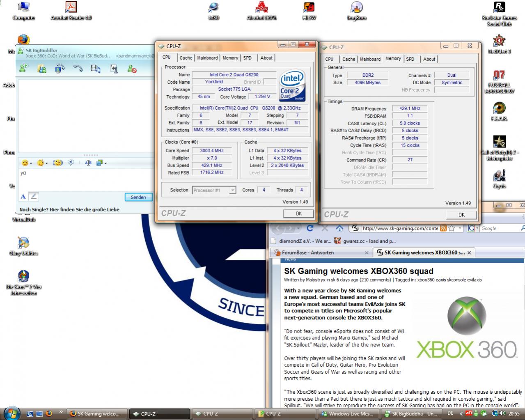Switch to Mainboard tab in front CPU-Z
The width and height of the screenshot is (525, 420).
coord(207,58)
